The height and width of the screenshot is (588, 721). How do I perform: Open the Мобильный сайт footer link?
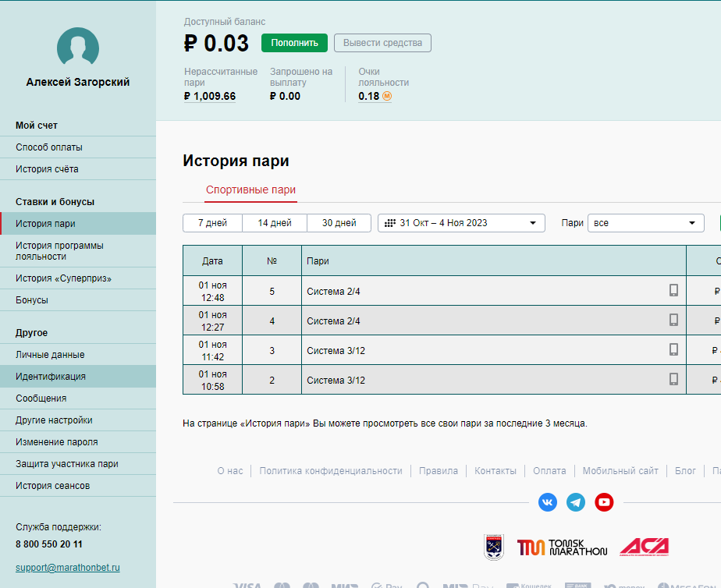point(620,471)
